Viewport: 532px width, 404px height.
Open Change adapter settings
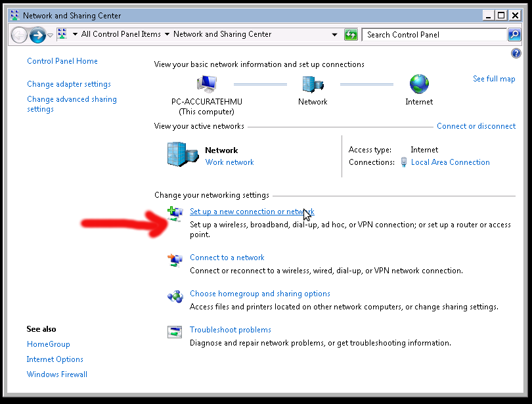[x=69, y=84]
